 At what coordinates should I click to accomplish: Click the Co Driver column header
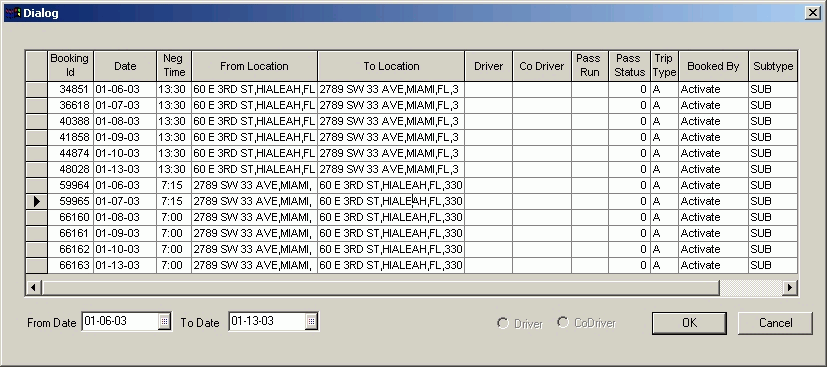[x=542, y=66]
